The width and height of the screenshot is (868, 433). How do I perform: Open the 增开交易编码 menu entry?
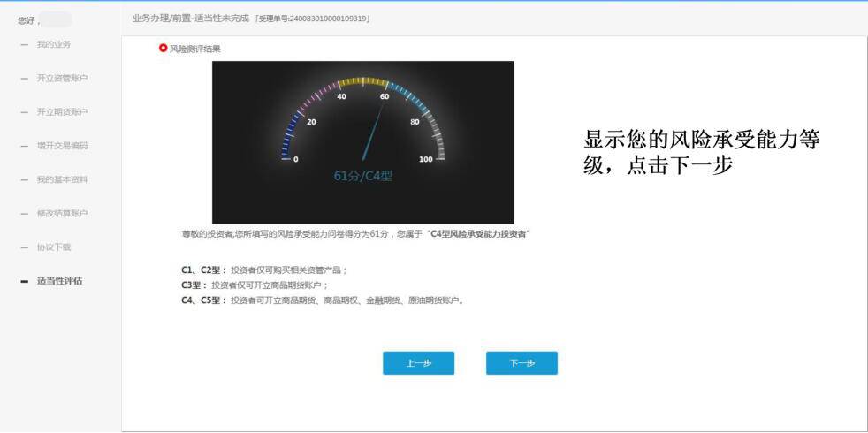pyautogui.click(x=62, y=146)
